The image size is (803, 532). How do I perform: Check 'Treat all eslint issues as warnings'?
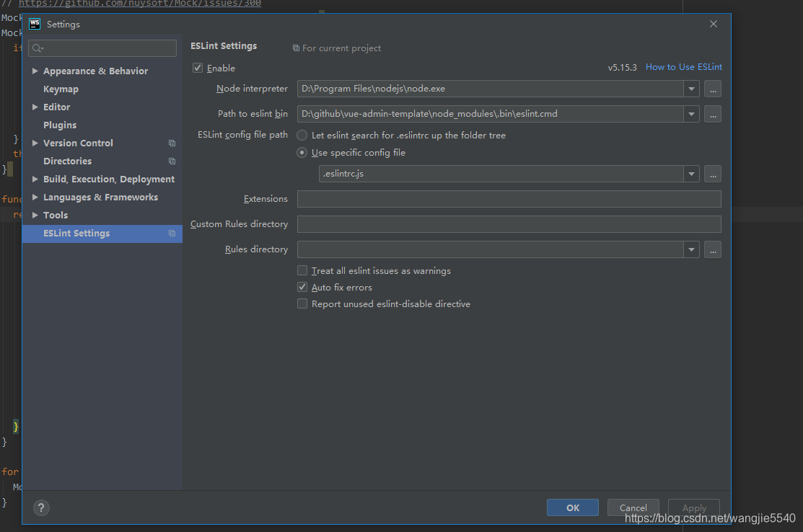[x=302, y=270]
